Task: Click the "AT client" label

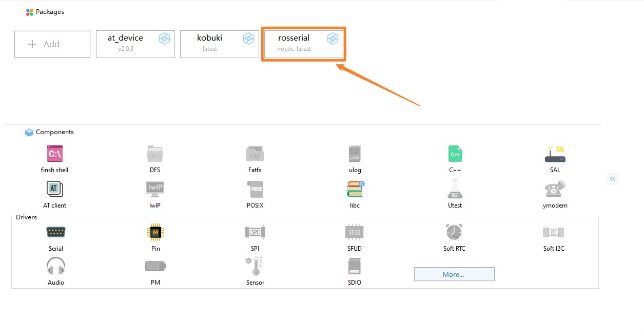Action: tap(55, 206)
